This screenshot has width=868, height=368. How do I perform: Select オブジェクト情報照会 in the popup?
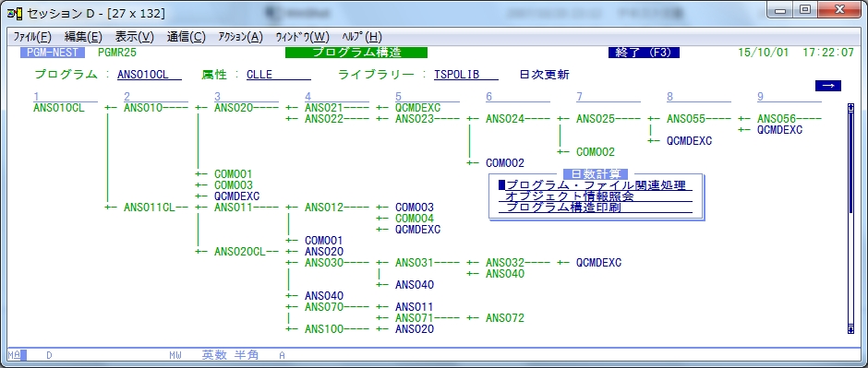click(596, 196)
